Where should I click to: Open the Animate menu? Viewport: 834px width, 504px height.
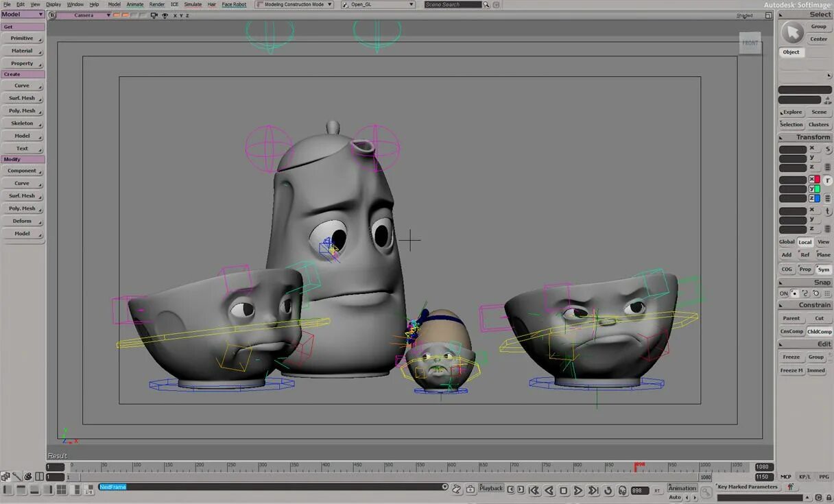[x=135, y=4]
